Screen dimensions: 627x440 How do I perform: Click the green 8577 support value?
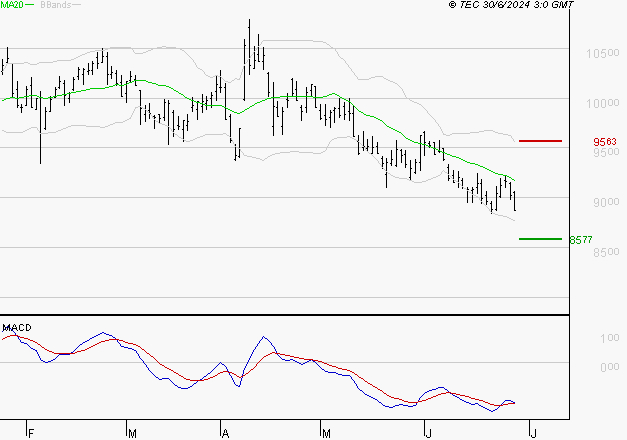tap(581, 240)
